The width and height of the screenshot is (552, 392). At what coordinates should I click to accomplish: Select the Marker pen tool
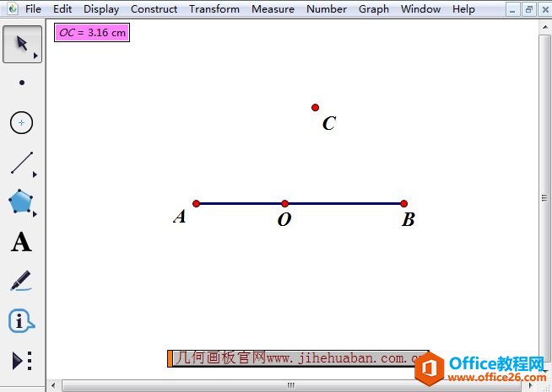[21, 281]
